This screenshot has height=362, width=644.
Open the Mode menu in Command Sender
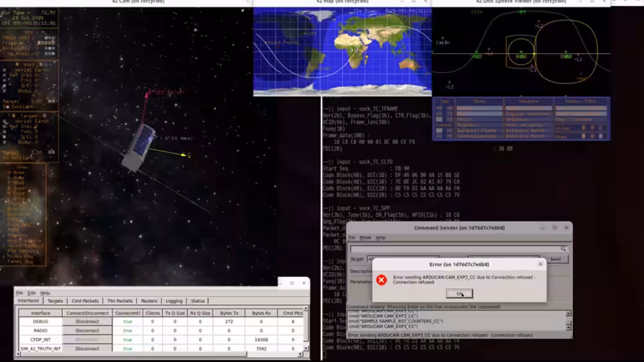[x=365, y=237]
